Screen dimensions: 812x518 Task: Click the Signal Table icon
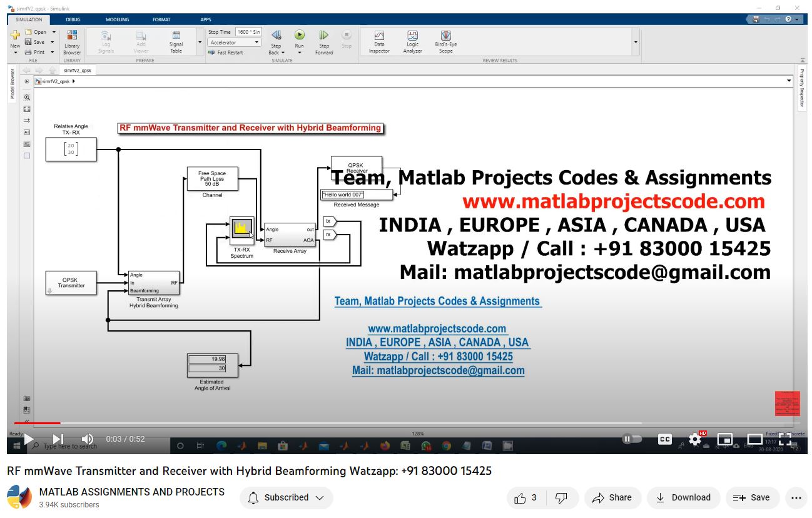click(176, 36)
